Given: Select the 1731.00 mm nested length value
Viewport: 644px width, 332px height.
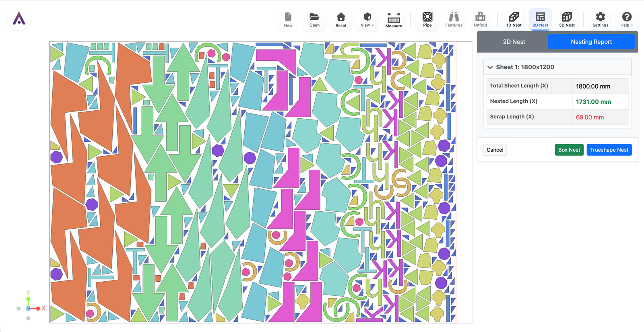Looking at the screenshot, I should pos(593,102).
